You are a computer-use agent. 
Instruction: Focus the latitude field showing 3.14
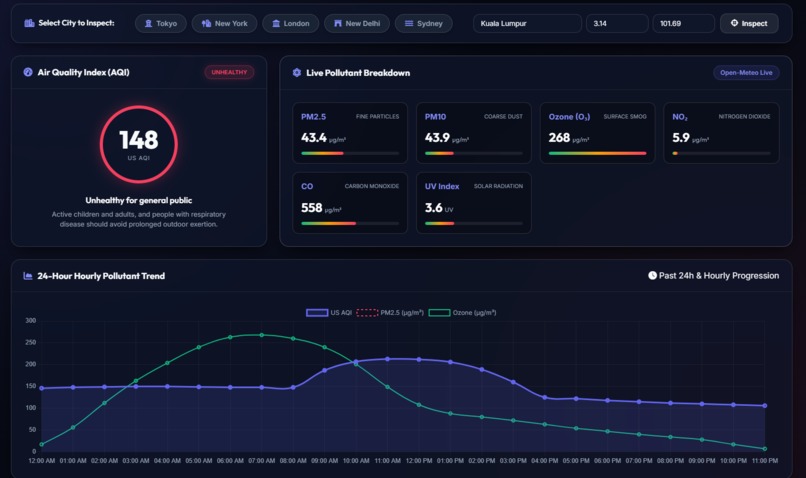[x=617, y=24]
